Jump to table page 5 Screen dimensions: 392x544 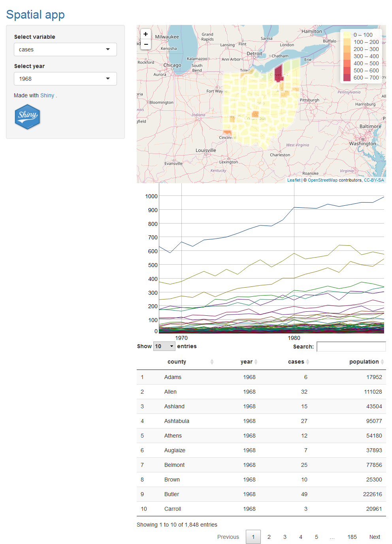pos(317,537)
